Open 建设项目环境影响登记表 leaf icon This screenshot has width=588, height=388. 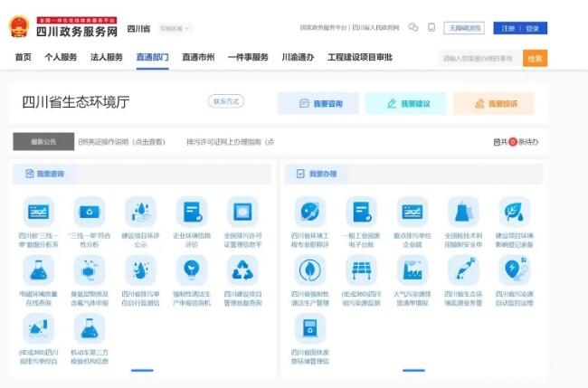(x=514, y=213)
